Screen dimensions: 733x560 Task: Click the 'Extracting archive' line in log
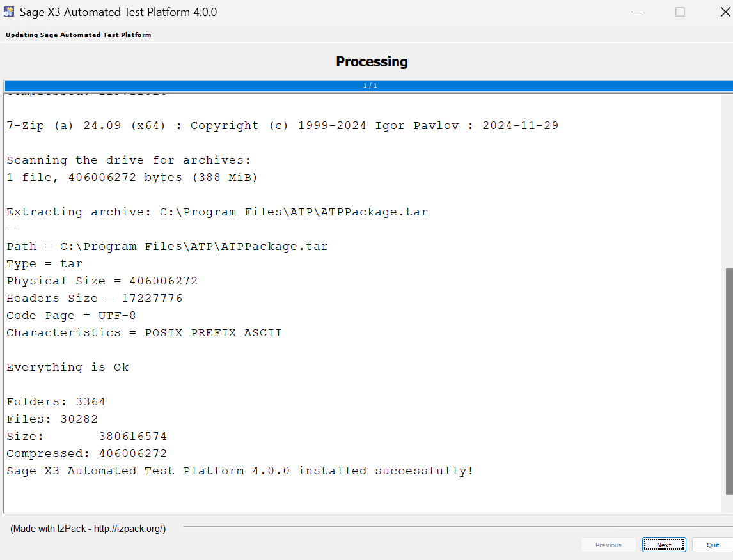coord(217,212)
